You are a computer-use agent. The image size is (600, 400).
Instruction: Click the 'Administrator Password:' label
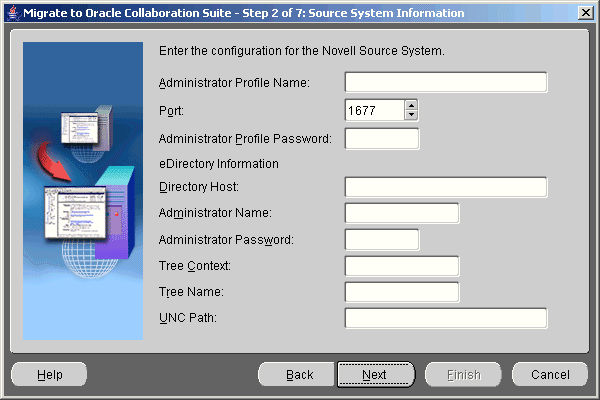(x=226, y=240)
